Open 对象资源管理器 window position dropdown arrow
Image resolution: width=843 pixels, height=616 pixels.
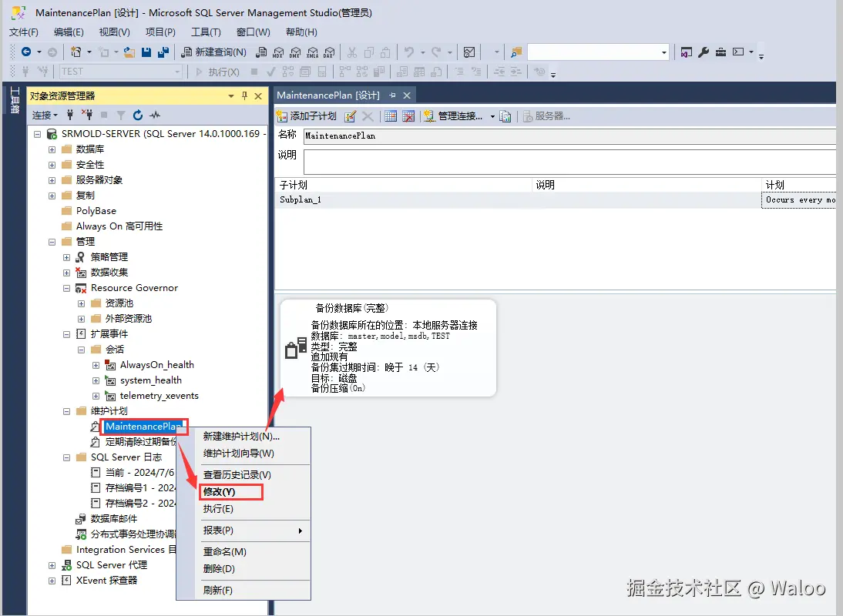click(x=231, y=95)
